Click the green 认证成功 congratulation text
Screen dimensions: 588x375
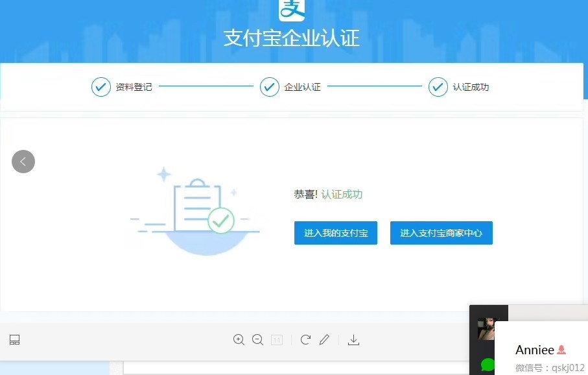[x=342, y=195]
